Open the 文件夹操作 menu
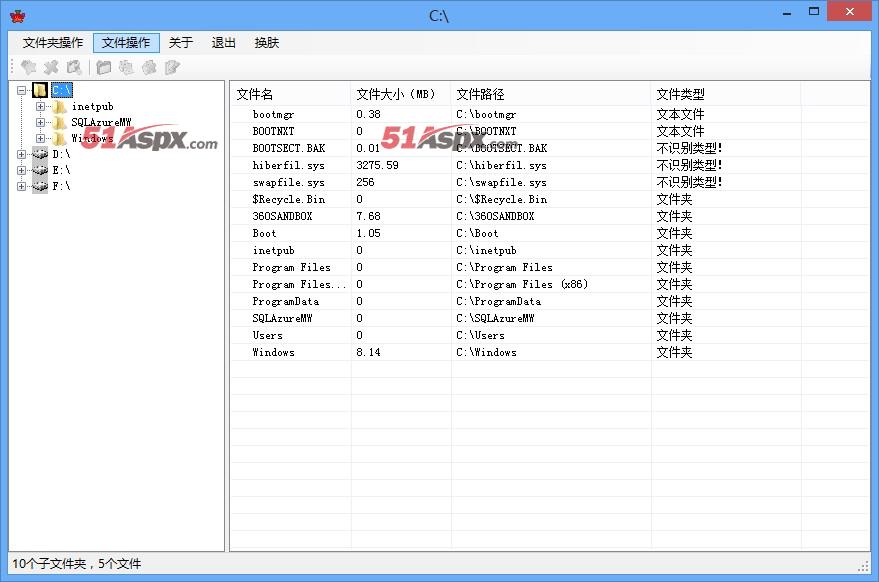 tap(53, 43)
